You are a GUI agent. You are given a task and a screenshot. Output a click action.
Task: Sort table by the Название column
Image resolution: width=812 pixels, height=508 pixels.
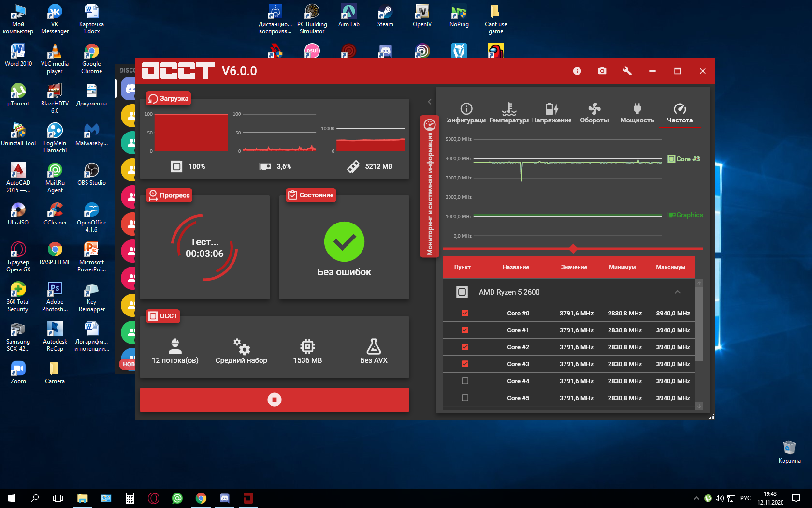pos(516,267)
